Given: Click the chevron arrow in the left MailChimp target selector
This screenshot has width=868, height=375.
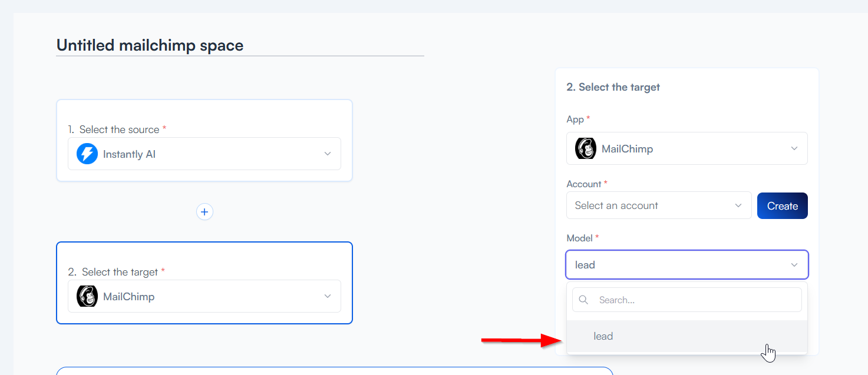Looking at the screenshot, I should click(x=328, y=296).
